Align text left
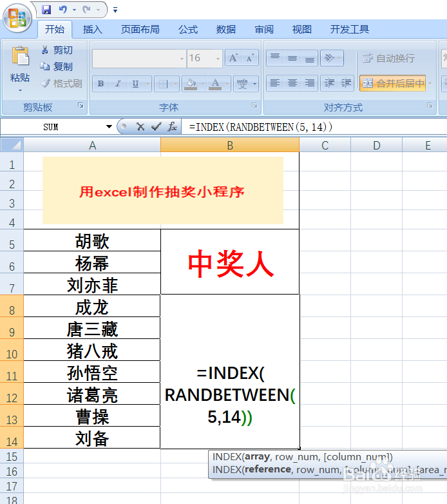 (x=275, y=84)
